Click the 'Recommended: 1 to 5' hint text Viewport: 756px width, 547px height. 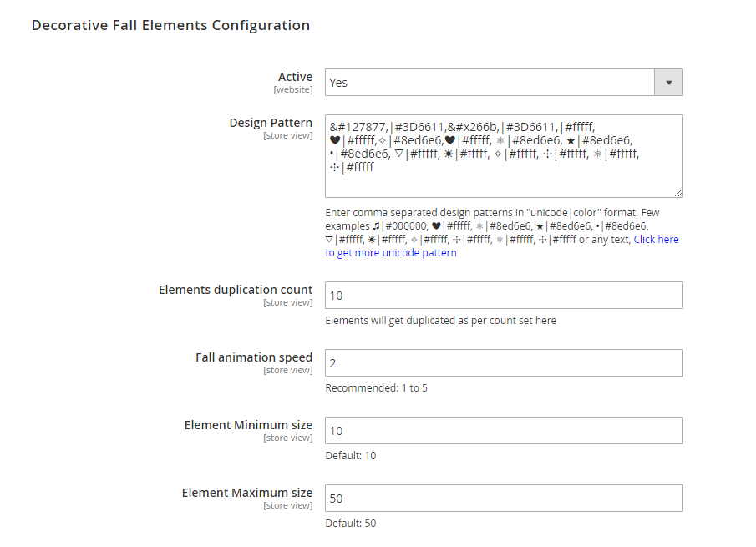(376, 387)
